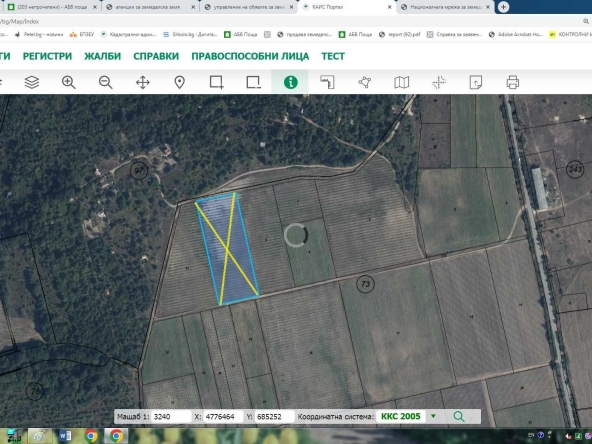592x444 pixels.
Task: Open the Adobe Acrobat bookmark
Action: point(516,34)
